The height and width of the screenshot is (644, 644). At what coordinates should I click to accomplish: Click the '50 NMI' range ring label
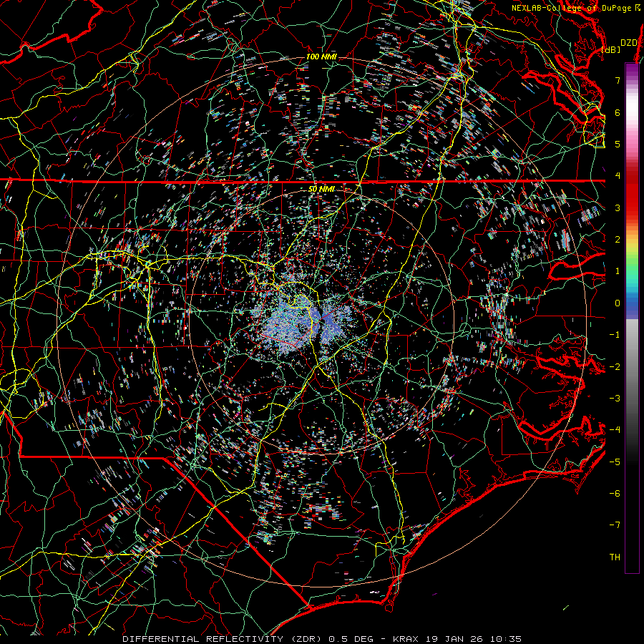(321, 189)
